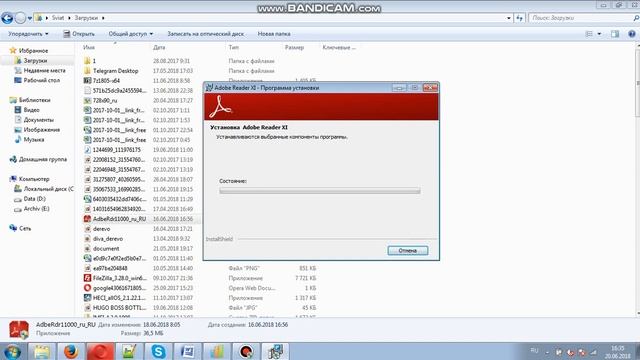Select the google43061671805 Opera document
Screen dimensions: 640x360
(115, 288)
